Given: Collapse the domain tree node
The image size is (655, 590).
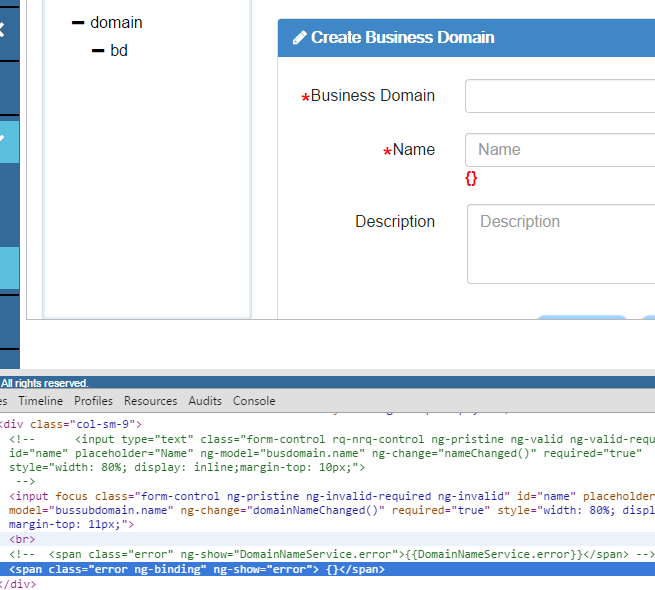Looking at the screenshot, I should pos(78,23).
